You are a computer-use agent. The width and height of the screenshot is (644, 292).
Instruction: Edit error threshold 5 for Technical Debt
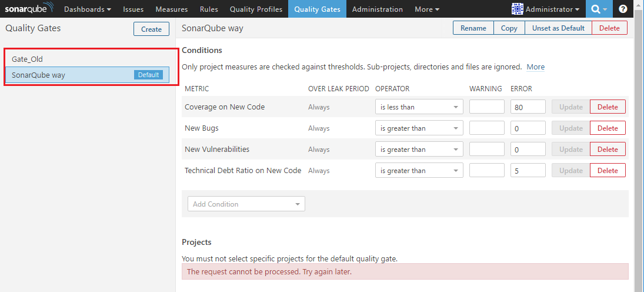point(528,170)
